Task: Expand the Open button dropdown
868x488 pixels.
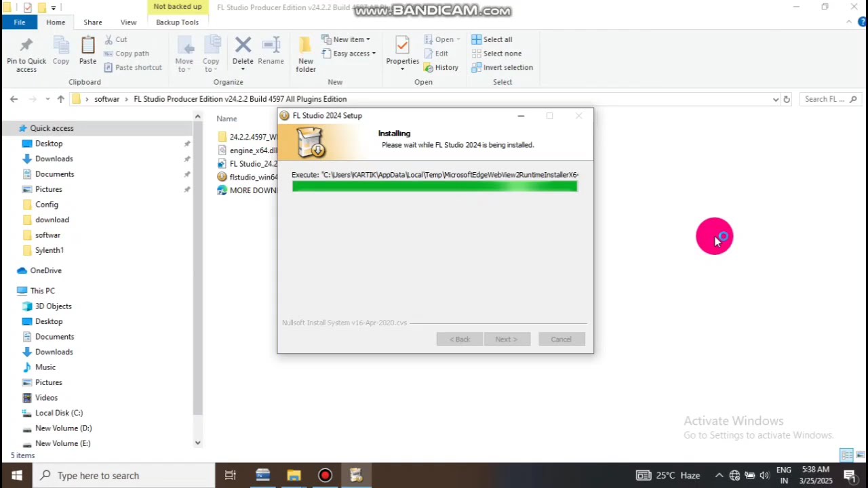Action: (458, 39)
